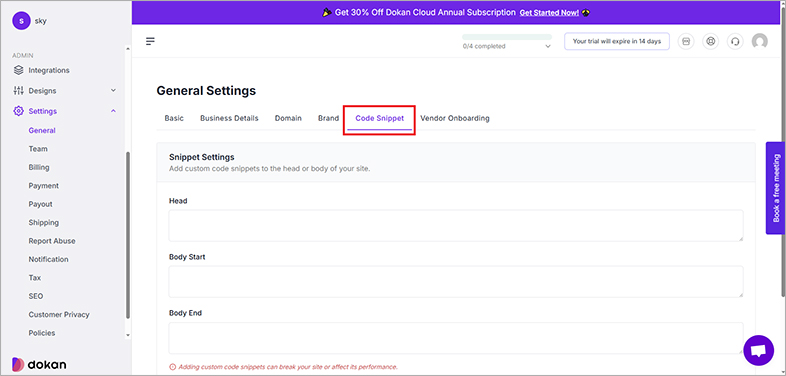Click the sidebar scroll down arrow
Screen dimensions: 786x376
coord(127,335)
